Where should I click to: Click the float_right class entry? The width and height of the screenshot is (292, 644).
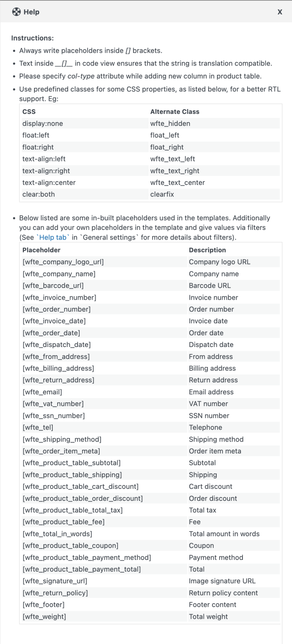pos(167,147)
